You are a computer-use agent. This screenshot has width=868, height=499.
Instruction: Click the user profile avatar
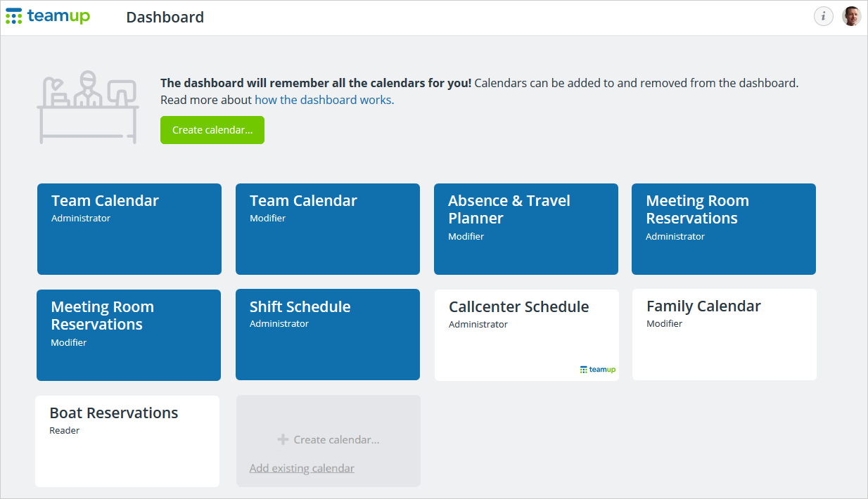pyautogui.click(x=851, y=15)
